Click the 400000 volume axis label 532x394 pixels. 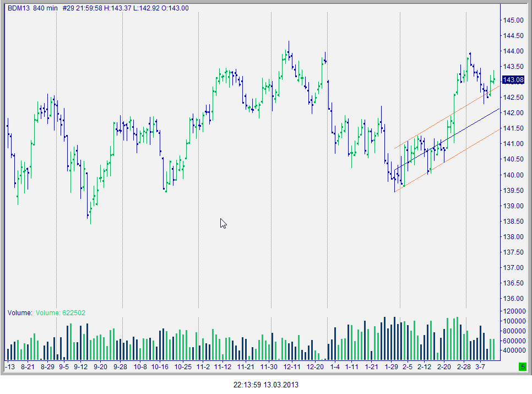click(514, 350)
